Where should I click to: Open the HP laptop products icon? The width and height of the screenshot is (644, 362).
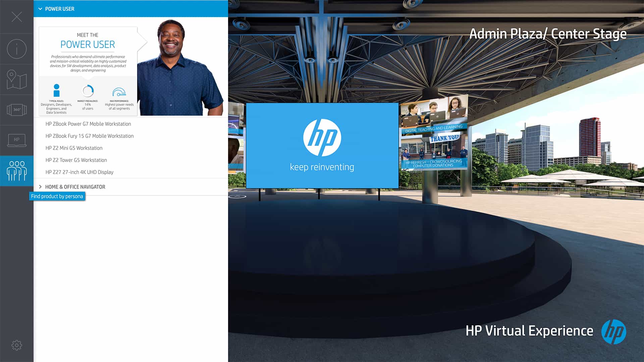[x=17, y=140]
